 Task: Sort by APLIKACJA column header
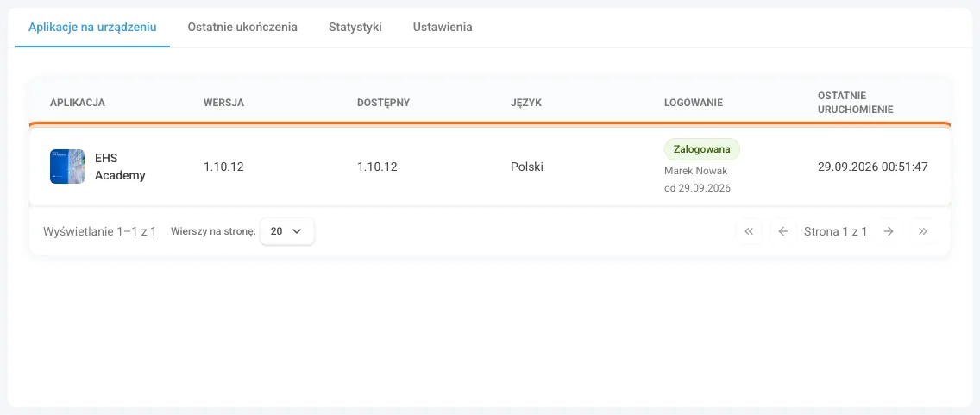coord(78,103)
